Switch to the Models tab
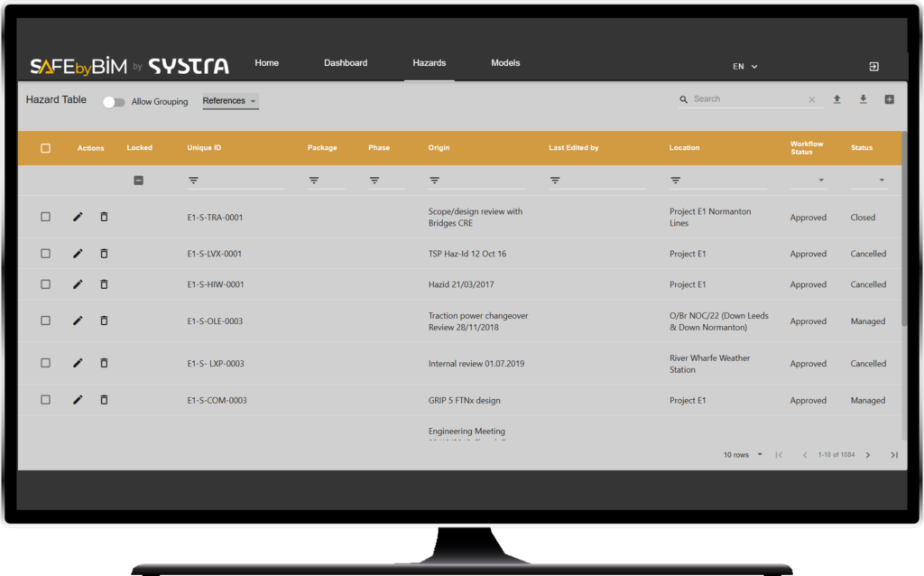This screenshot has height=576, width=924. (505, 63)
